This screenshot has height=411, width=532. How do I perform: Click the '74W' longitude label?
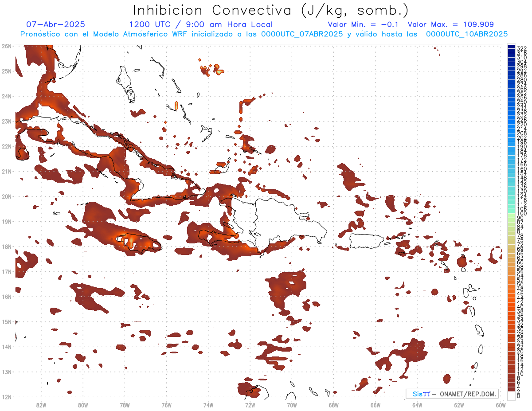click(208, 404)
